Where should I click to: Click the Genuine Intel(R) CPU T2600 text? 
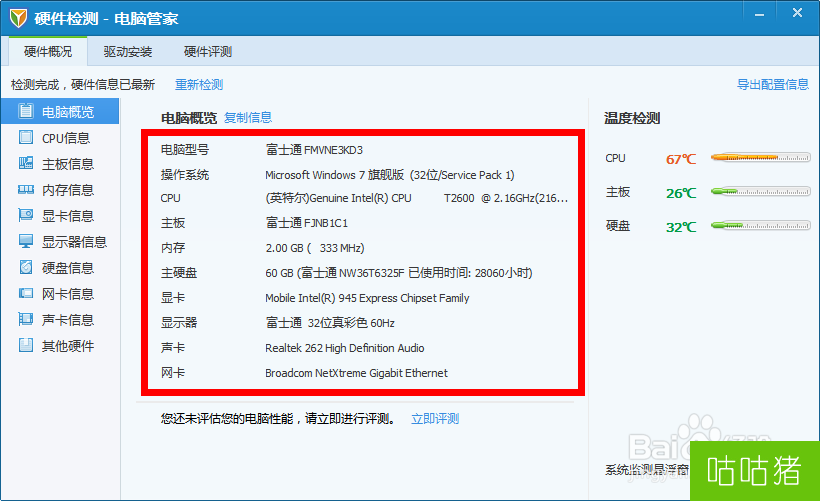tap(416, 198)
